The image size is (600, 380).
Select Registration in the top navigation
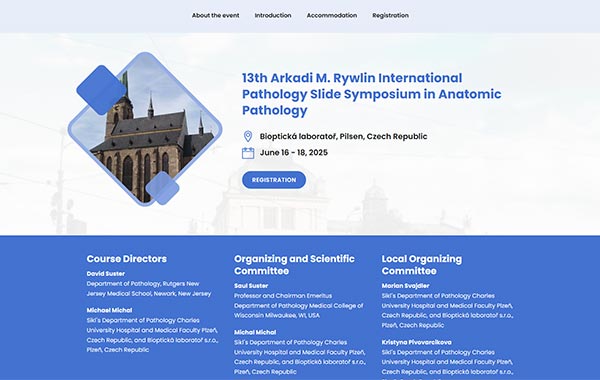tap(390, 15)
